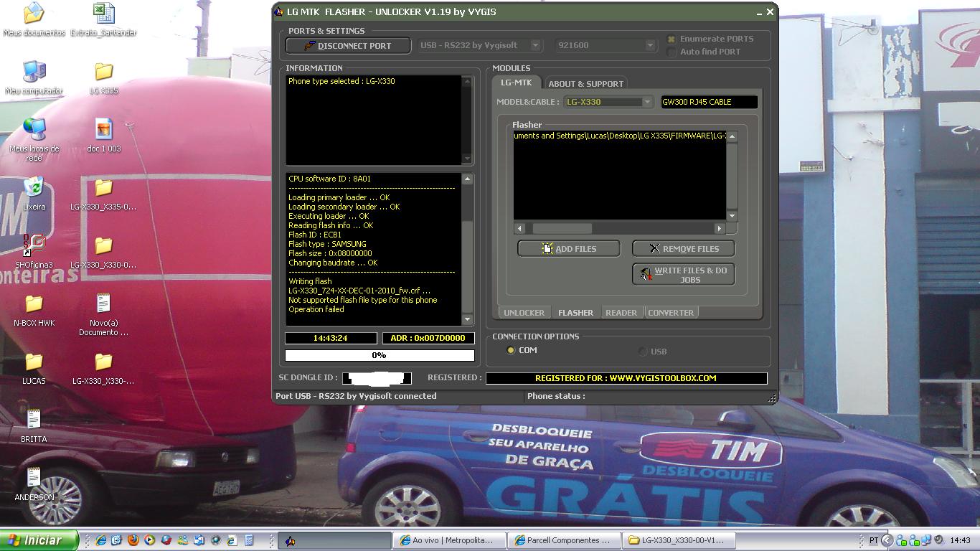Open Extrato_Santander Excel file icon

point(104,19)
